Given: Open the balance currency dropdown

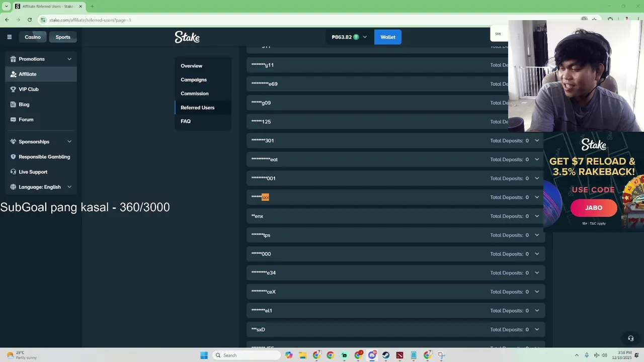Looking at the screenshot, I should [365, 37].
